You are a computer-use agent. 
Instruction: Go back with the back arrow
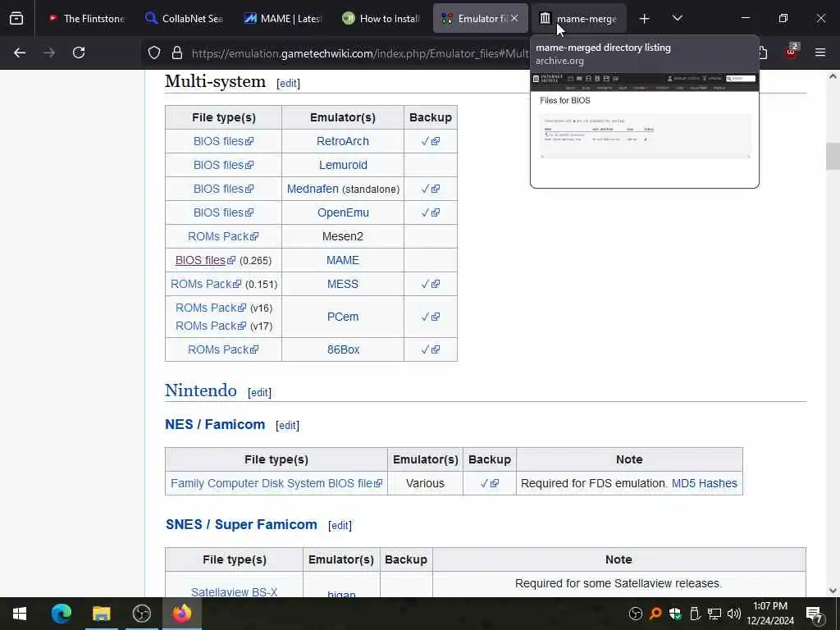click(x=20, y=52)
